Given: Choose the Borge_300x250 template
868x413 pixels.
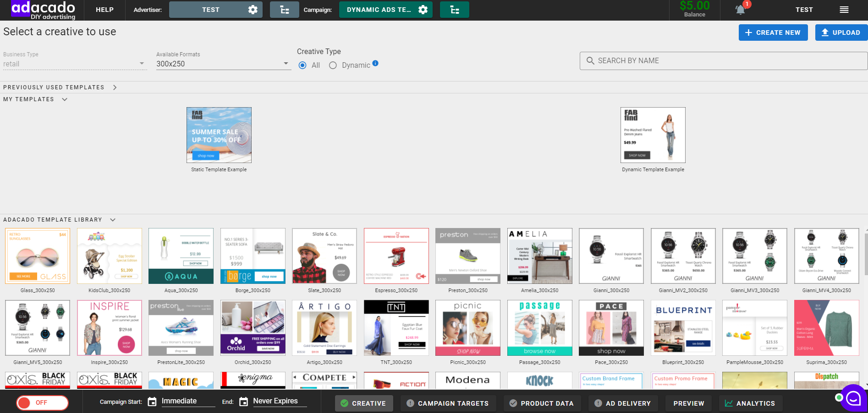Looking at the screenshot, I should tap(253, 256).
